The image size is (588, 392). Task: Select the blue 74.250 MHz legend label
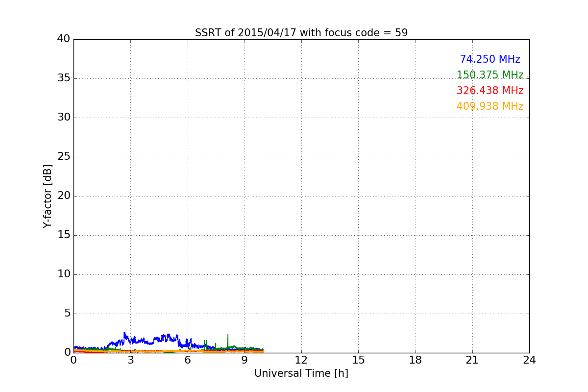click(x=490, y=59)
